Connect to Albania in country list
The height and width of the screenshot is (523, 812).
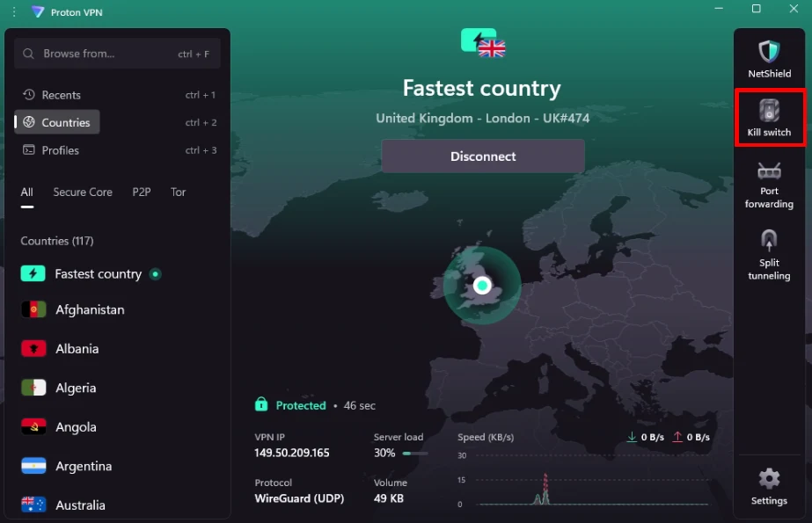pyautogui.click(x=77, y=349)
